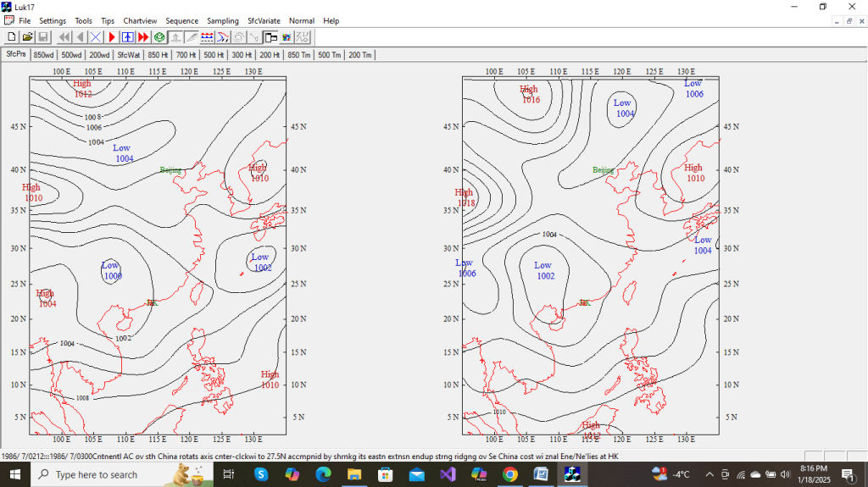Select the SfcWat tab
This screenshot has width=868, height=487.
tap(129, 55)
